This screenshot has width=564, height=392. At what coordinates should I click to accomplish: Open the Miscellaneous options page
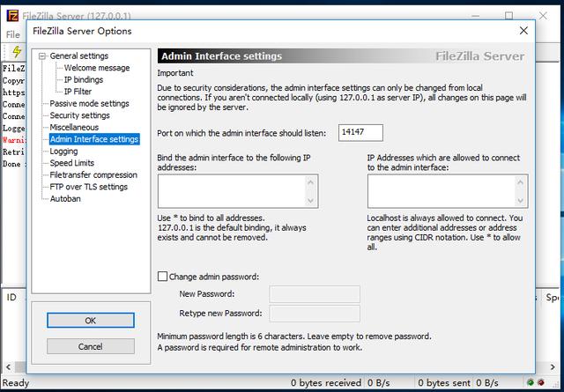[x=74, y=127]
